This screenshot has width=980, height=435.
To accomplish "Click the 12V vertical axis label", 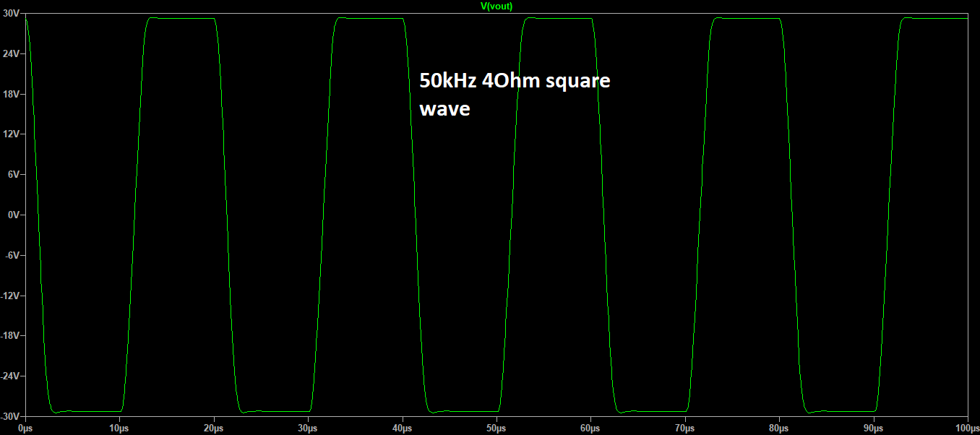I will click(x=10, y=134).
